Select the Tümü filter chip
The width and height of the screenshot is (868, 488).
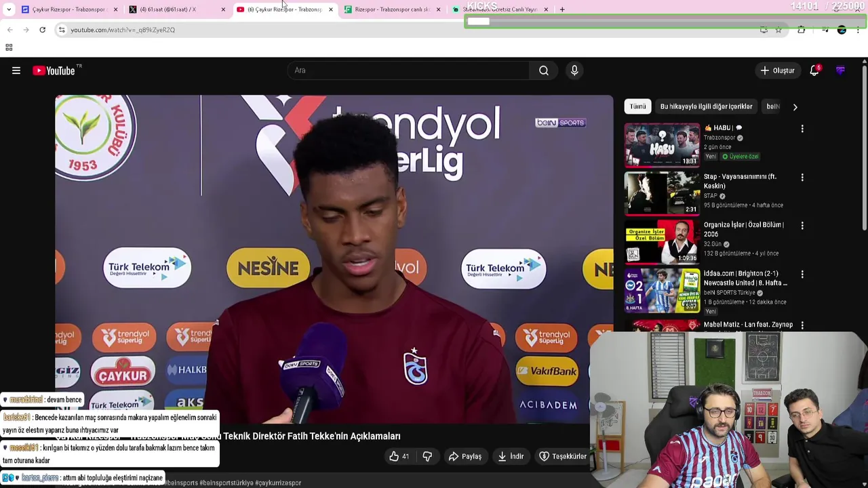click(x=638, y=106)
